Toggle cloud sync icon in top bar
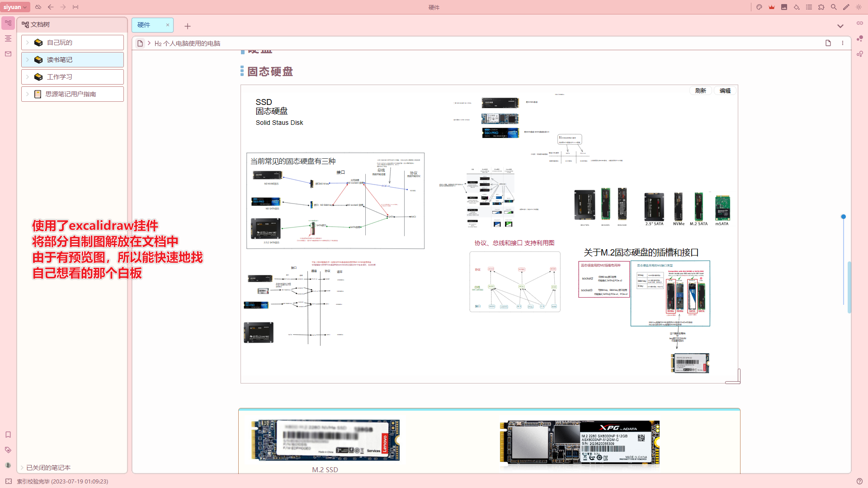Image resolution: width=868 pixels, height=488 pixels. coord(38,7)
